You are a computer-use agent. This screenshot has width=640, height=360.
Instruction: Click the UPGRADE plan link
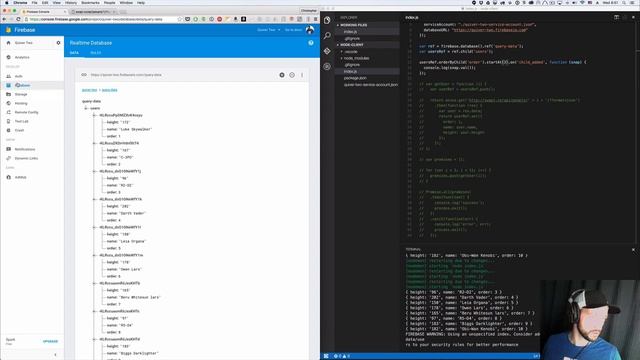51,341
